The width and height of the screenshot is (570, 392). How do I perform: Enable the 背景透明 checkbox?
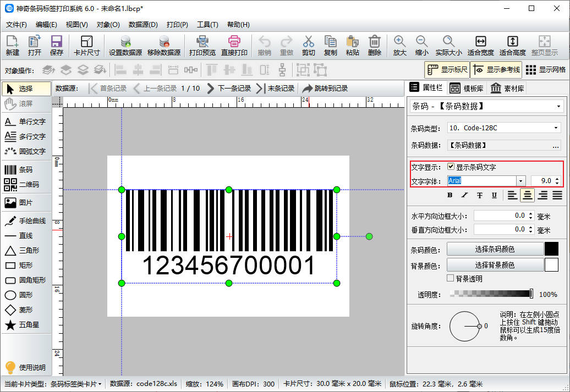pyautogui.click(x=451, y=278)
